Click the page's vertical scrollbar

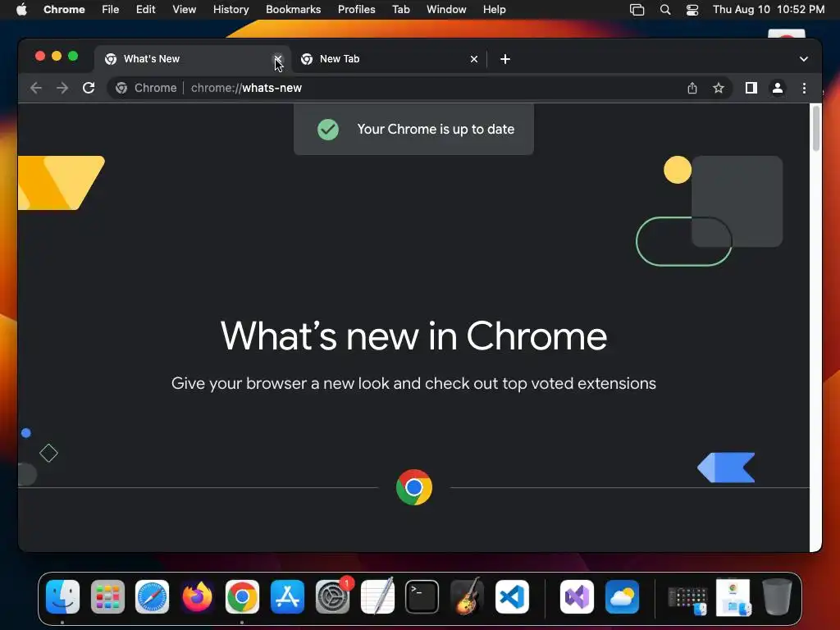816,129
